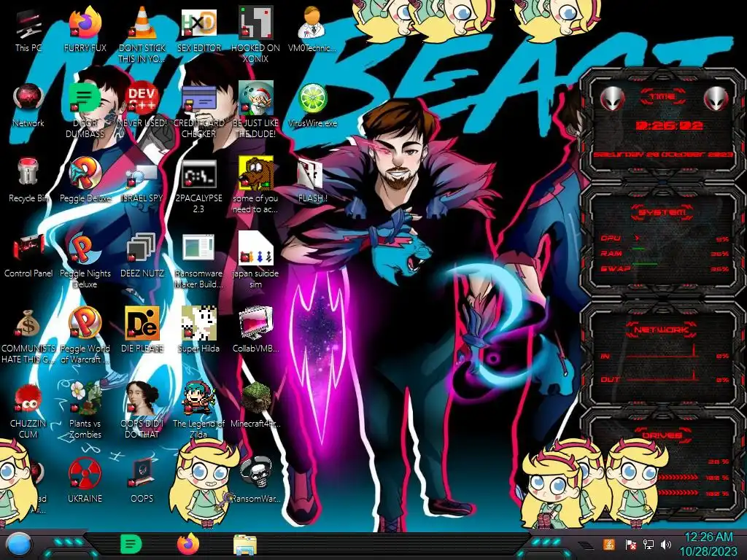Viewport: 747px width, 560px height.
Task: Open the RansomWar... skull icon
Action: (256, 481)
